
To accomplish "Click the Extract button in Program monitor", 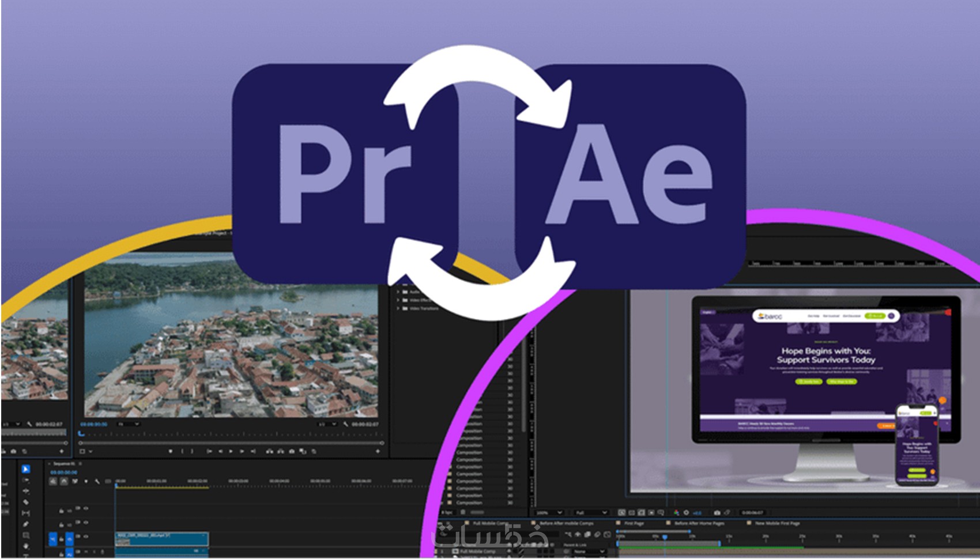I will coord(281,451).
